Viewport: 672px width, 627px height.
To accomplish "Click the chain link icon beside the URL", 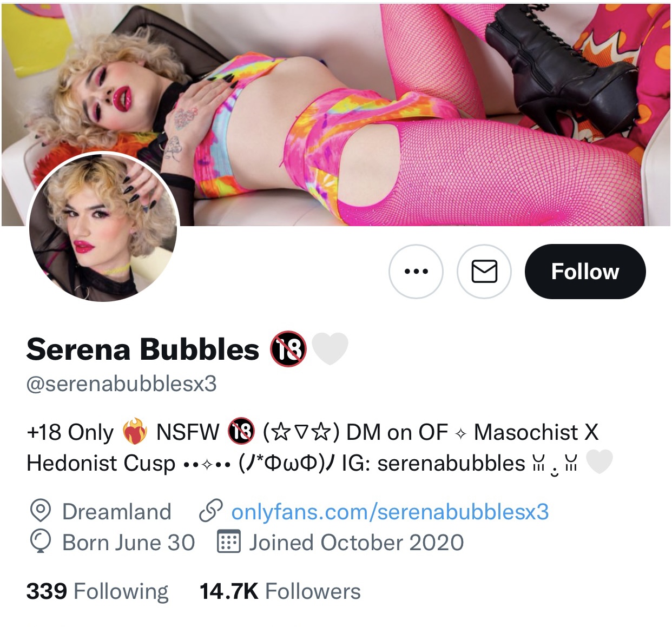I will 210,511.
